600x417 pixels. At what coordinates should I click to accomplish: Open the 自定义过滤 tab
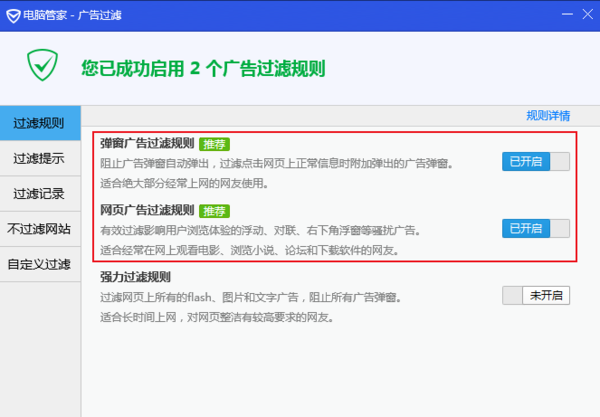(40, 264)
